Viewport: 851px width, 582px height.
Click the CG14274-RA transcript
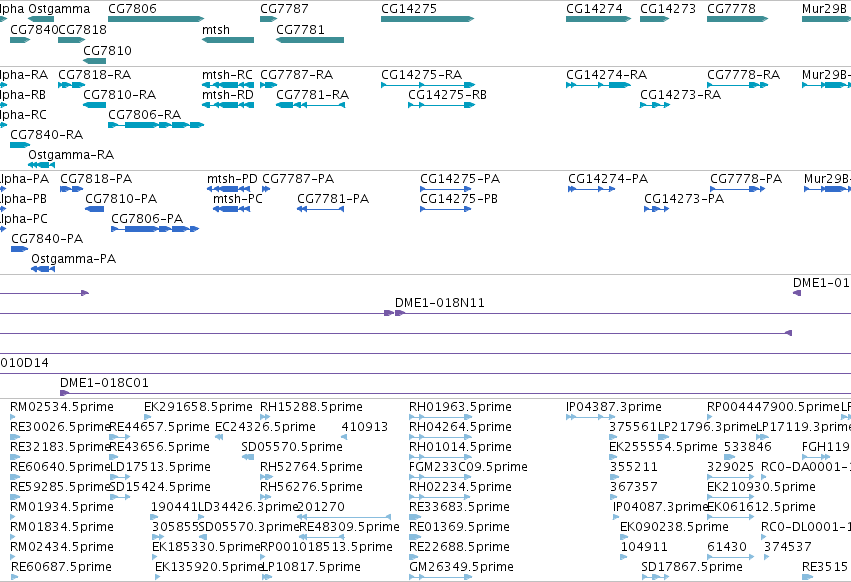(x=599, y=85)
